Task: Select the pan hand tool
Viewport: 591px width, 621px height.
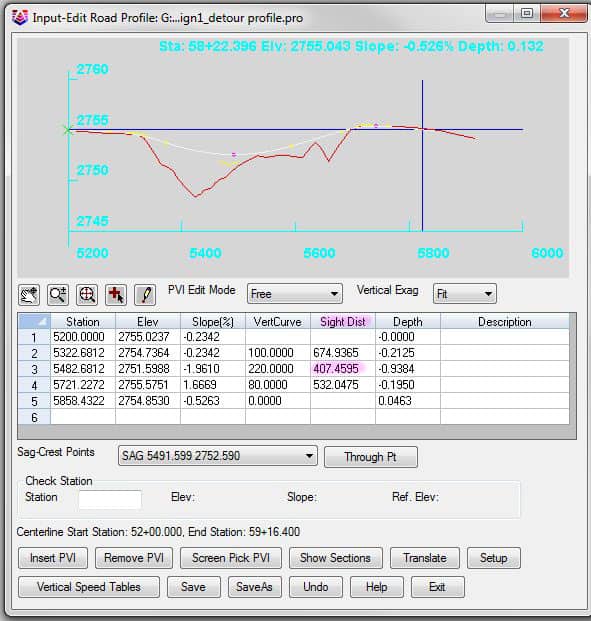Action: pyautogui.click(x=29, y=295)
